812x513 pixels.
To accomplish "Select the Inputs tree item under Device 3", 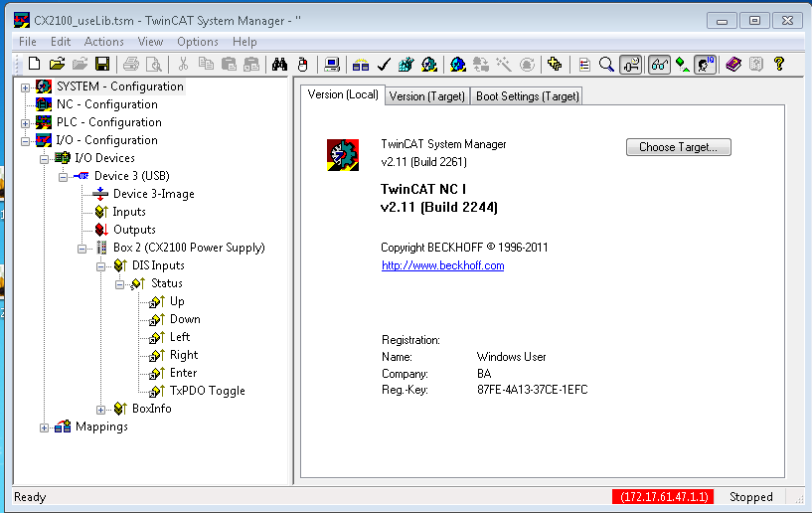I will (129, 212).
